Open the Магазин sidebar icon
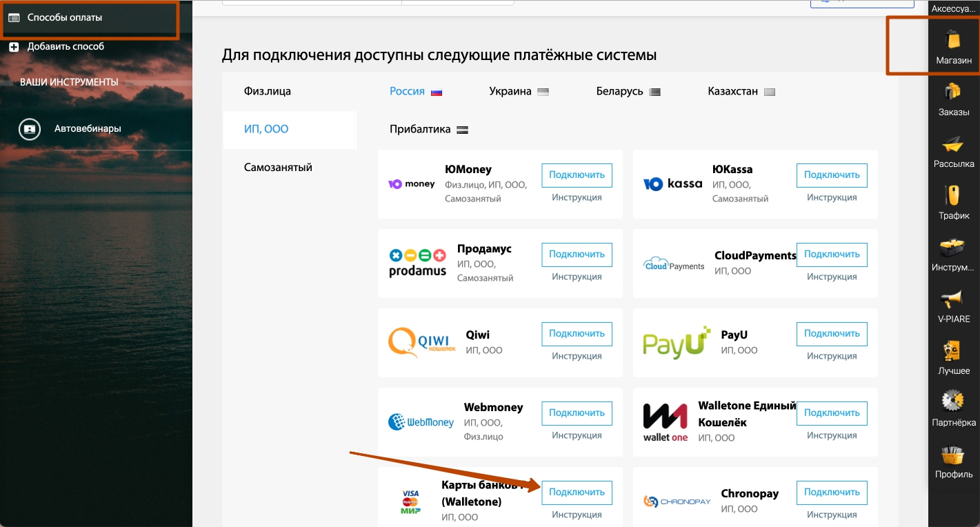 point(954,40)
